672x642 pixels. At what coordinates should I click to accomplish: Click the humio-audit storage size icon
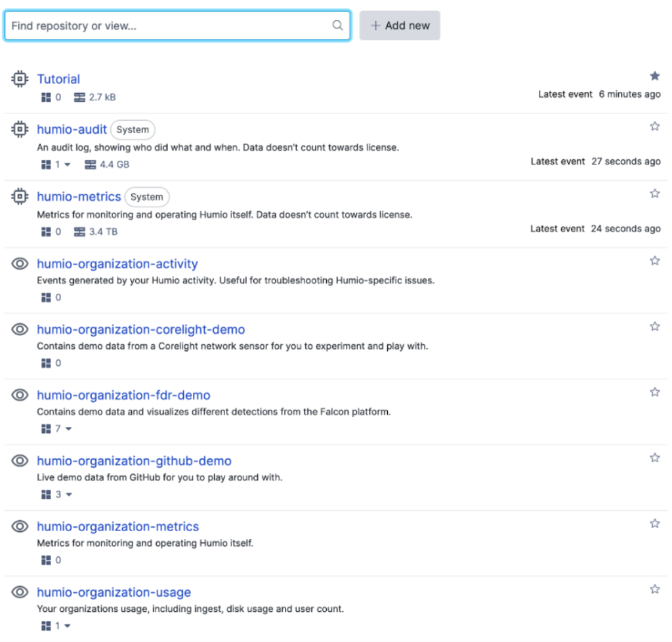coord(90,165)
